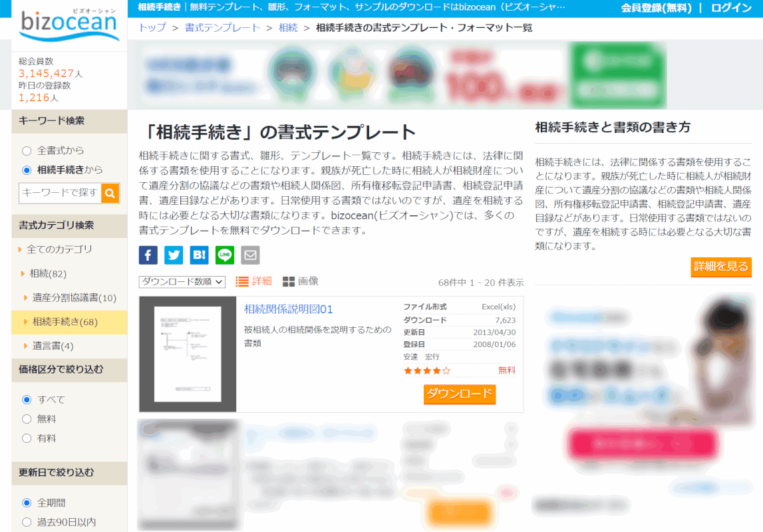Share page on Facebook icon
Viewport: 763px width, 532px height.
tap(148, 255)
